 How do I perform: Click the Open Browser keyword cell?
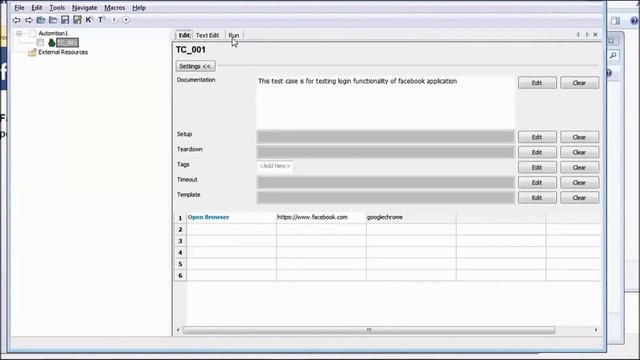pos(231,218)
